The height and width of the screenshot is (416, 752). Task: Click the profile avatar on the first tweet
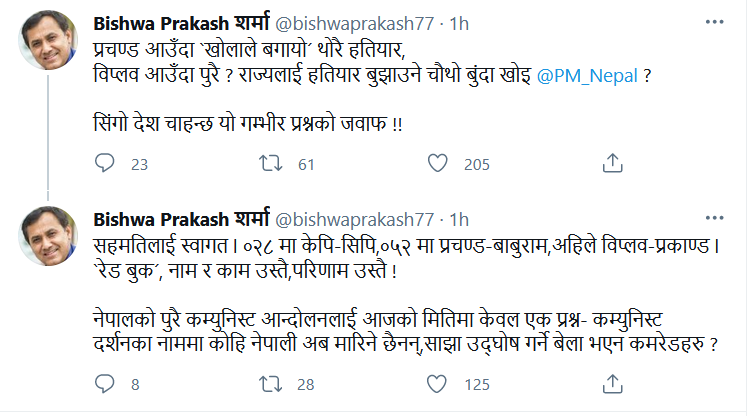coord(50,43)
